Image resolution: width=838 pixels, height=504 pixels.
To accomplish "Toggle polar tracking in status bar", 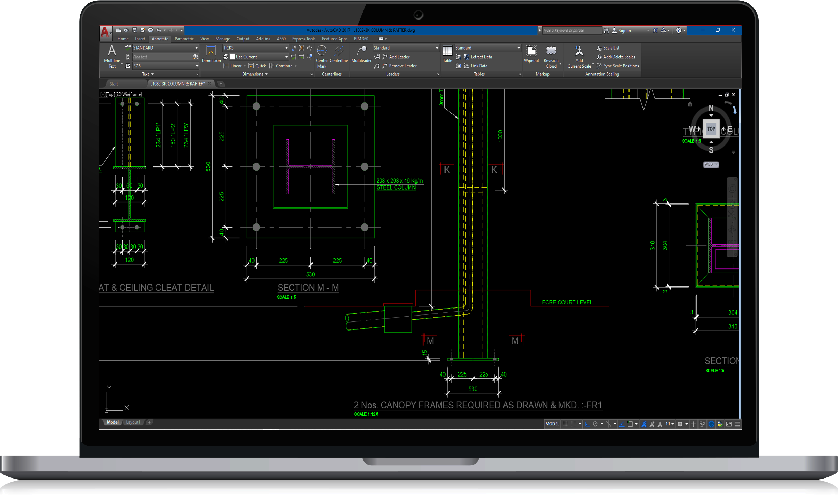I will pos(595,424).
